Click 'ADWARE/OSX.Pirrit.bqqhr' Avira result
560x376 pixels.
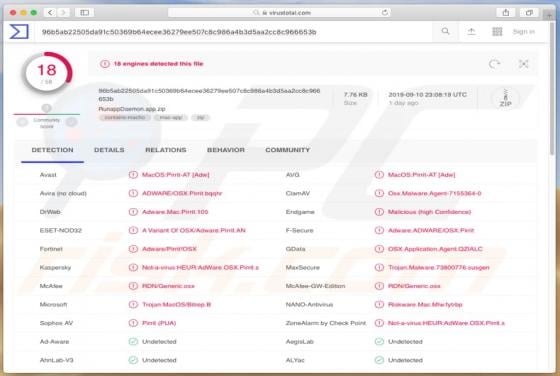click(x=182, y=193)
